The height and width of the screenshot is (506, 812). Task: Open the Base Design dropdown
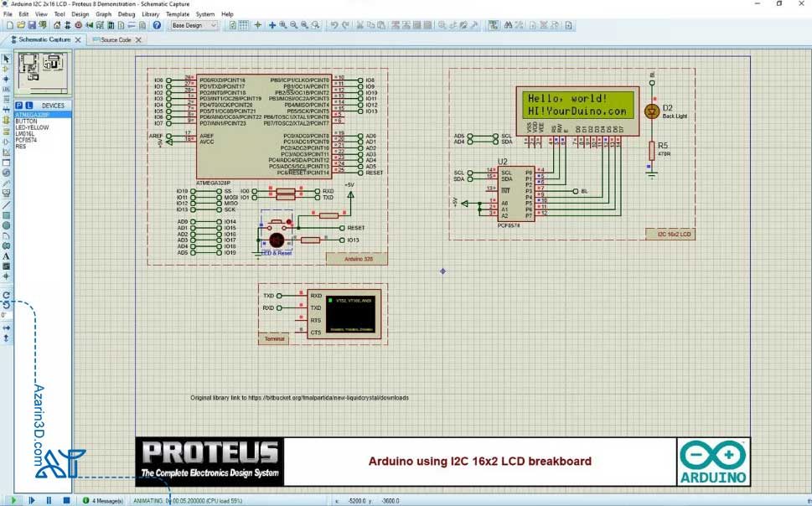tap(194, 26)
